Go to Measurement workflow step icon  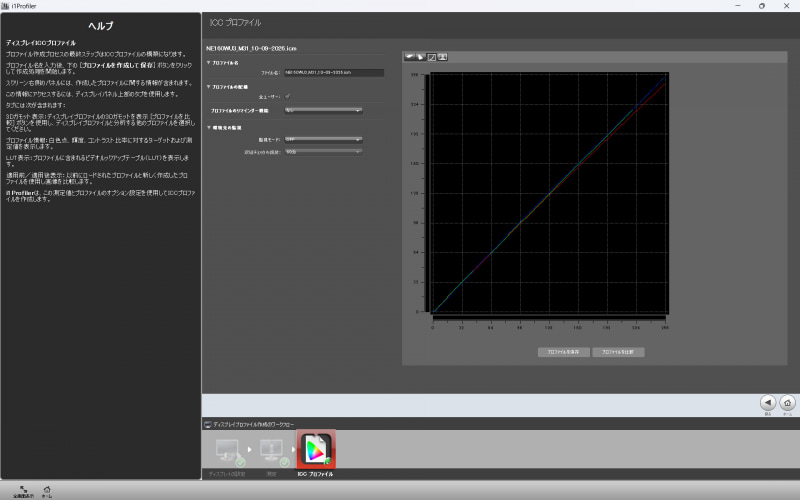point(272,453)
